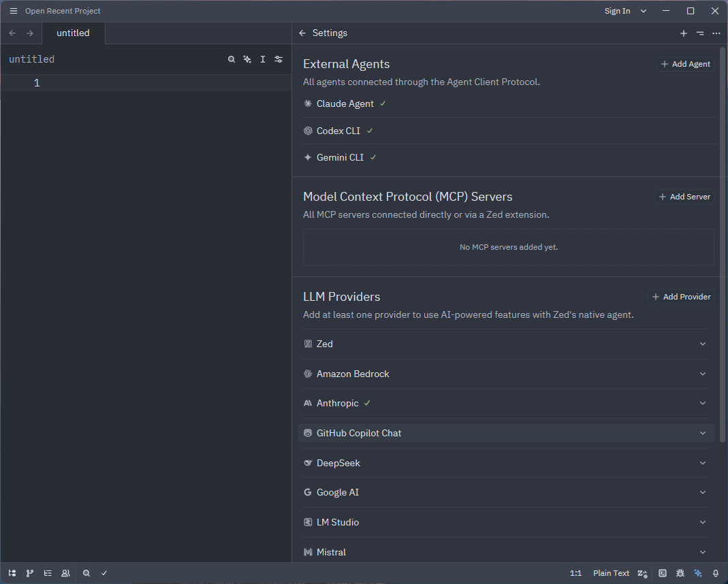
Task: Open the terminal panel icon
Action: (663, 573)
